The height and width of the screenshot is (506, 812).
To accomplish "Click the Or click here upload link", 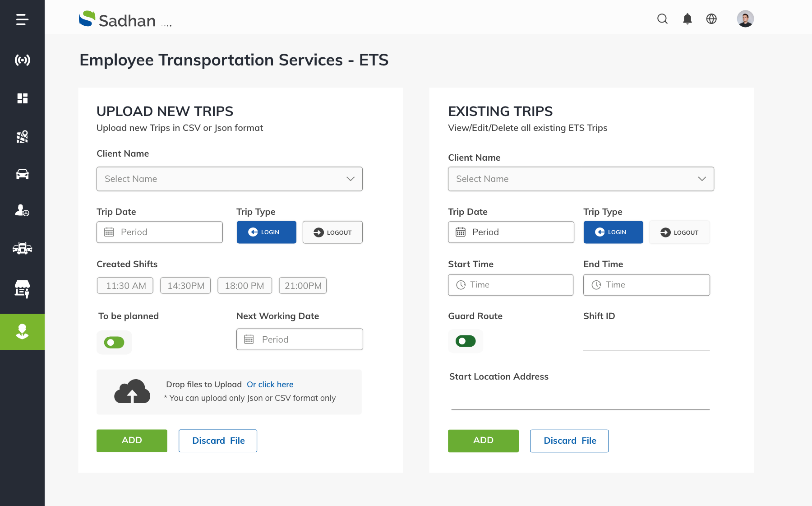I will (270, 385).
